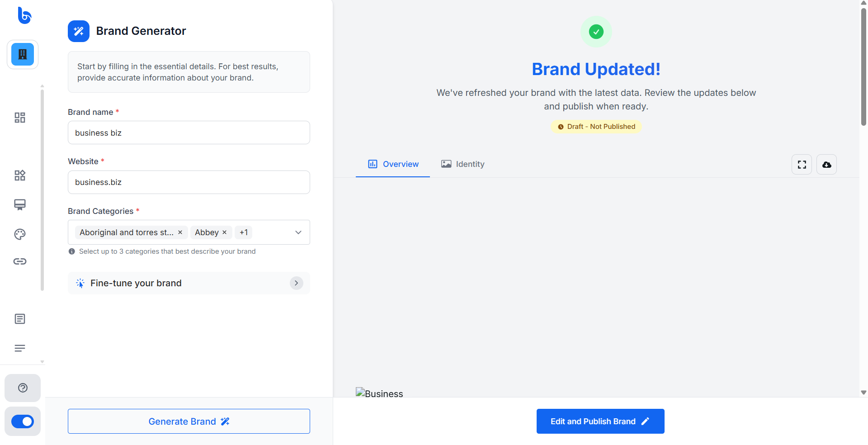Click the scrollbar down arrow on right
This screenshot has width=868, height=445.
click(864, 393)
